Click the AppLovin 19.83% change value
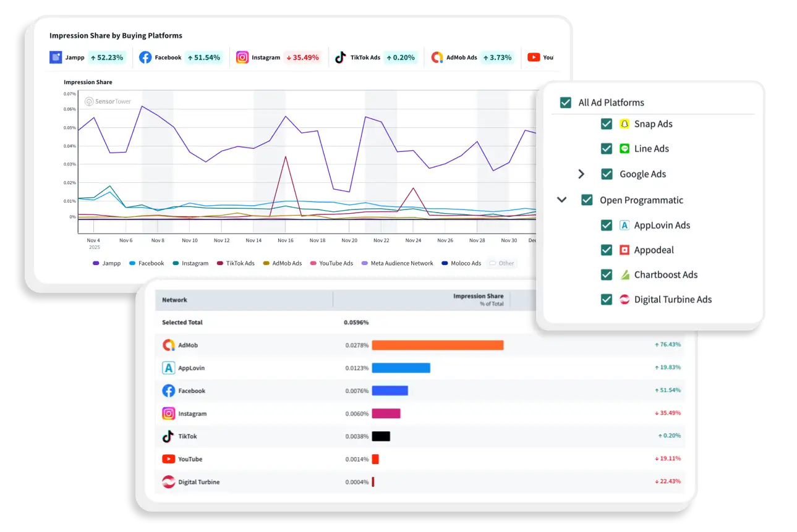Image resolution: width=797 pixels, height=532 pixels. click(x=668, y=368)
